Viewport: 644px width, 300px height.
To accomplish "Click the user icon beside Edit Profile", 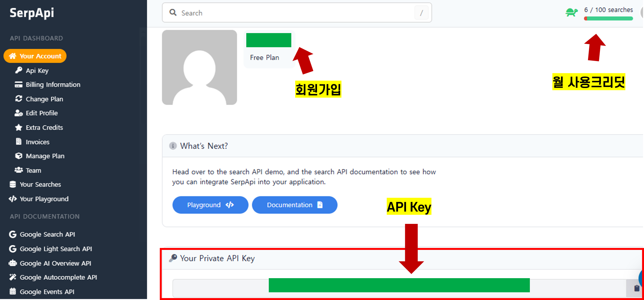I will click(x=19, y=113).
